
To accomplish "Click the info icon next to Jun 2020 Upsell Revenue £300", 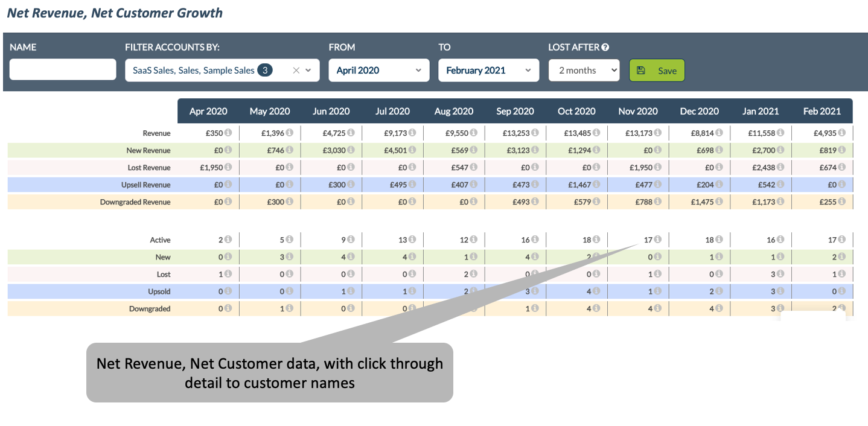I will (352, 185).
